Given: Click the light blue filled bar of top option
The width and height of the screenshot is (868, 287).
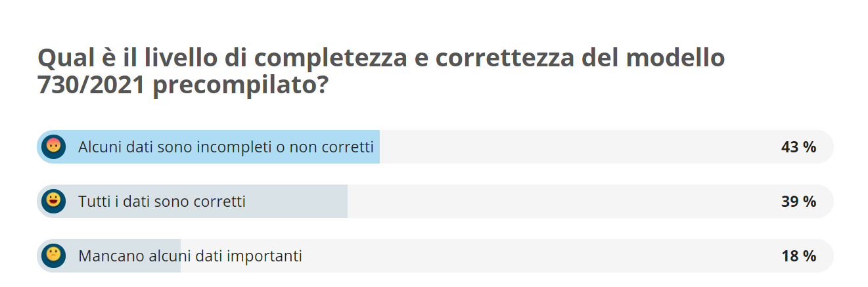Looking at the screenshot, I should [x=208, y=146].
